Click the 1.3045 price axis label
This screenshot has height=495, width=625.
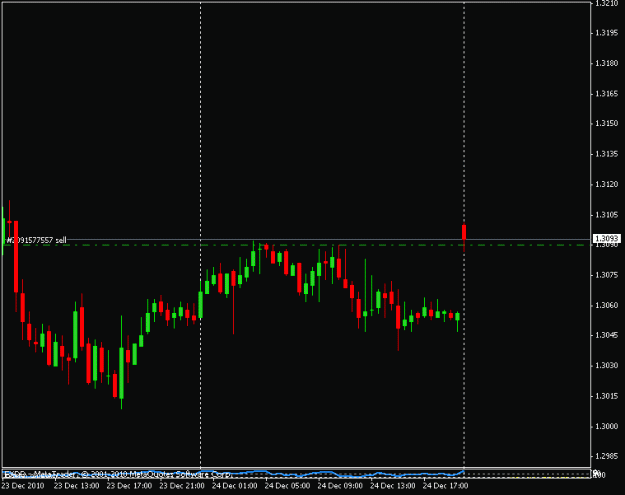[607, 335]
